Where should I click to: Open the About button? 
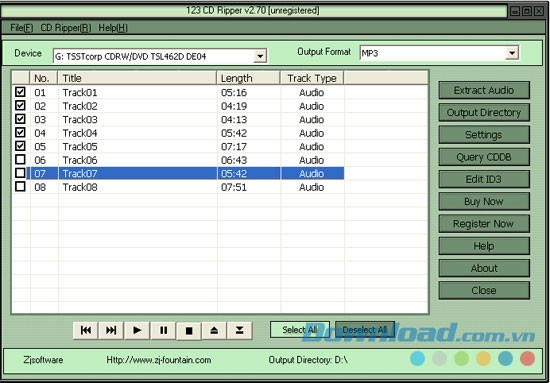(x=484, y=268)
